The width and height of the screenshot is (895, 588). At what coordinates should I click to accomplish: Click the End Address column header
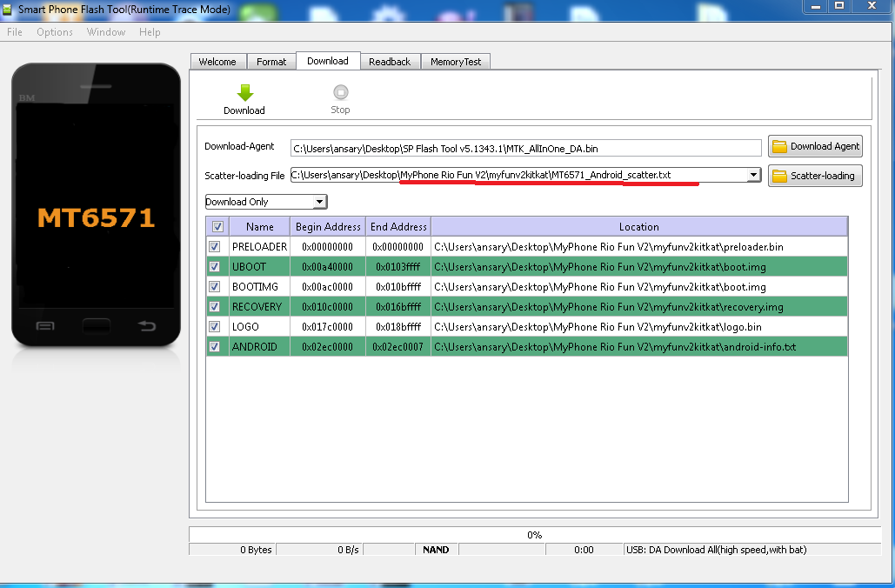tap(398, 227)
